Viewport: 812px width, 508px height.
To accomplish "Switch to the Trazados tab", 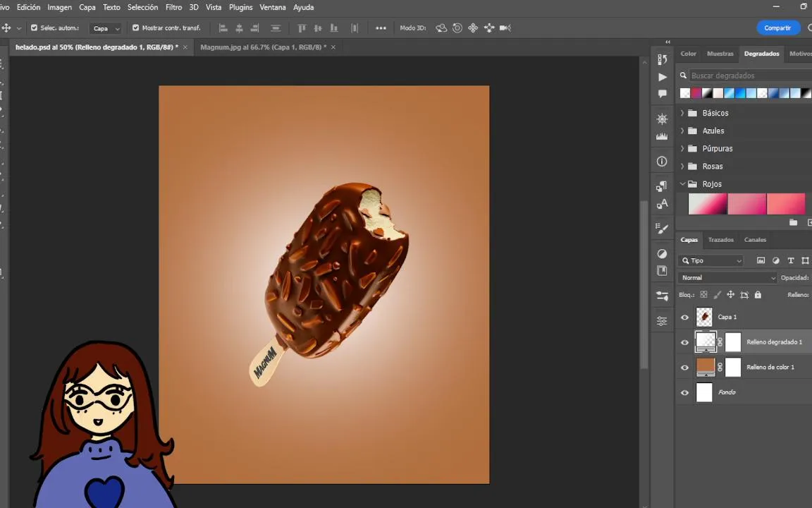I will (721, 239).
